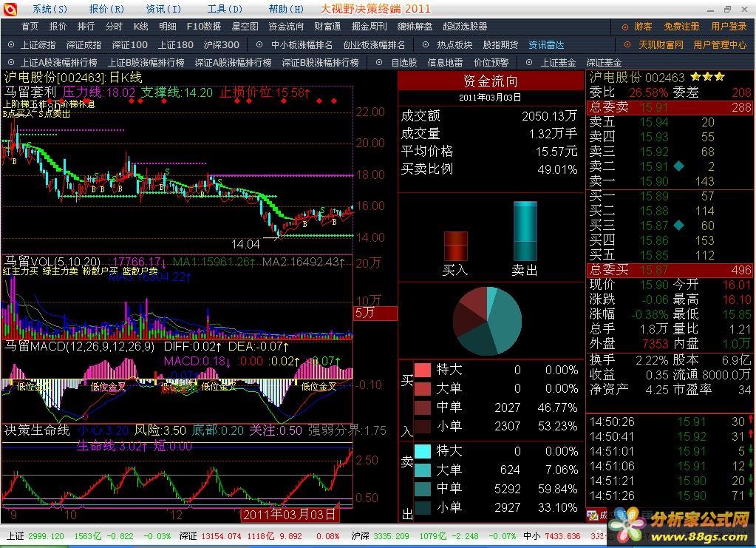
Task: Click the 买入 red bar in chart
Action: 456,246
